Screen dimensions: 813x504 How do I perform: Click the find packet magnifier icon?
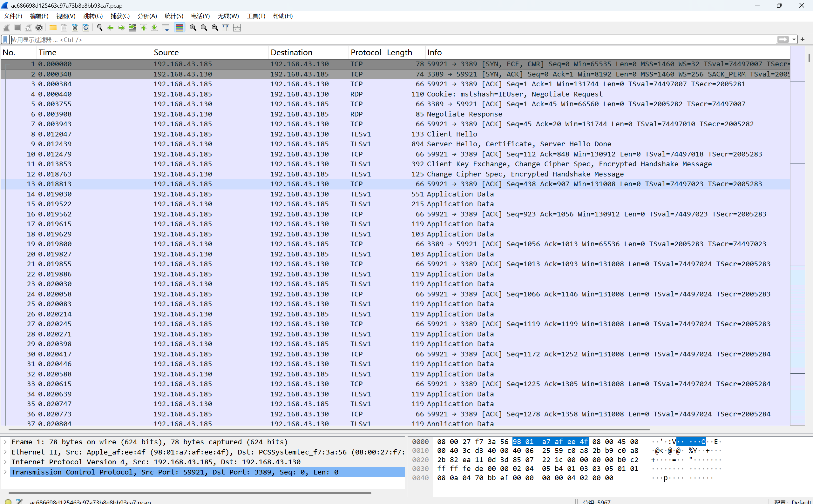(x=99, y=28)
